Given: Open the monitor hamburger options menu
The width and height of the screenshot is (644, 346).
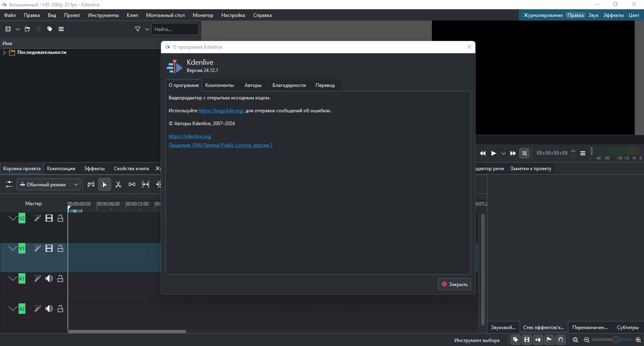Looking at the screenshot, I should [x=582, y=153].
